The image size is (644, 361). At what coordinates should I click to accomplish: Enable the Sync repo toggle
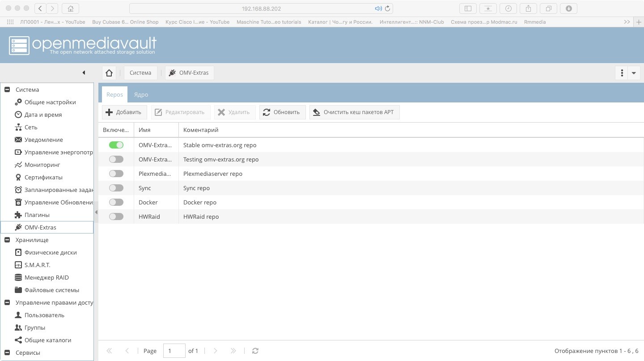(116, 188)
